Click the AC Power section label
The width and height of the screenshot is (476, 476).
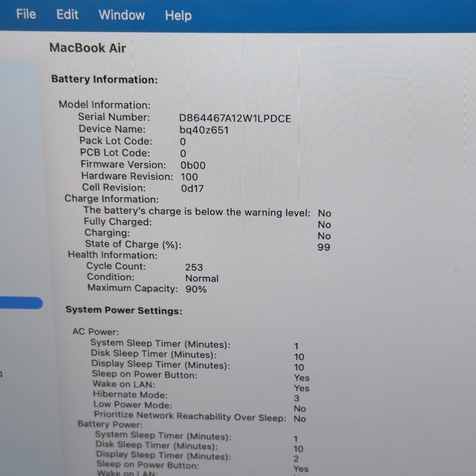click(96, 332)
